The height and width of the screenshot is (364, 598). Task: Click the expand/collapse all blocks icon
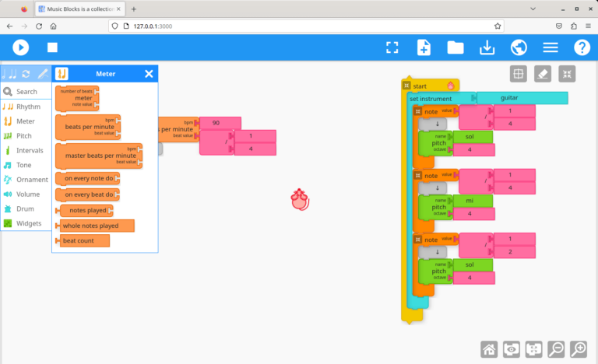[x=534, y=349]
